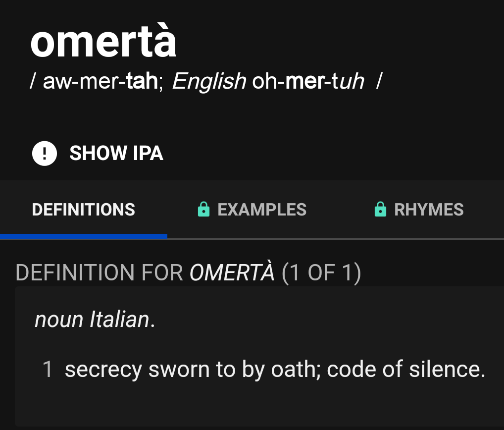Screen dimensions: 504x430
Task: Click the italic English label in pronunciation
Action: 209,82
